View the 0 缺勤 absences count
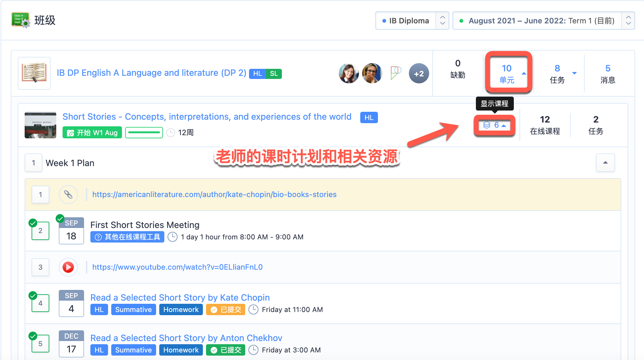Screen dimensions: 644x360 pyautogui.click(x=458, y=69)
